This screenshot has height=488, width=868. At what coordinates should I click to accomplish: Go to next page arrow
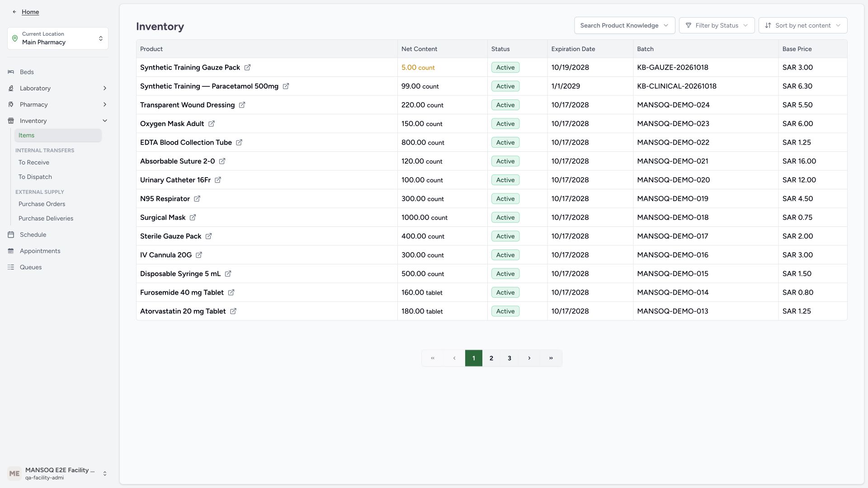[529, 358]
